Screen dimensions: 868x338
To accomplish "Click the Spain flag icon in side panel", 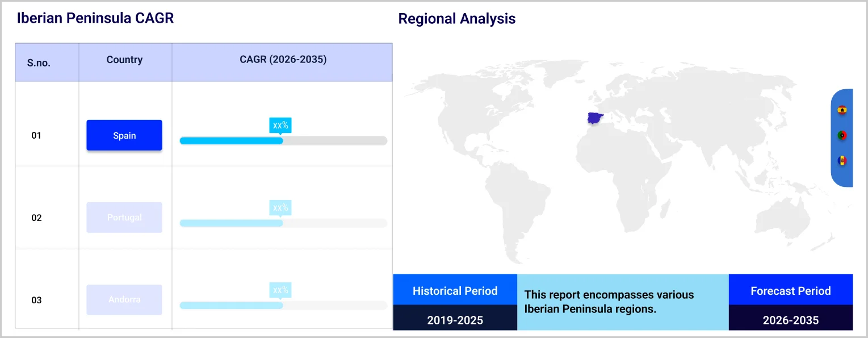I will pyautogui.click(x=842, y=110).
